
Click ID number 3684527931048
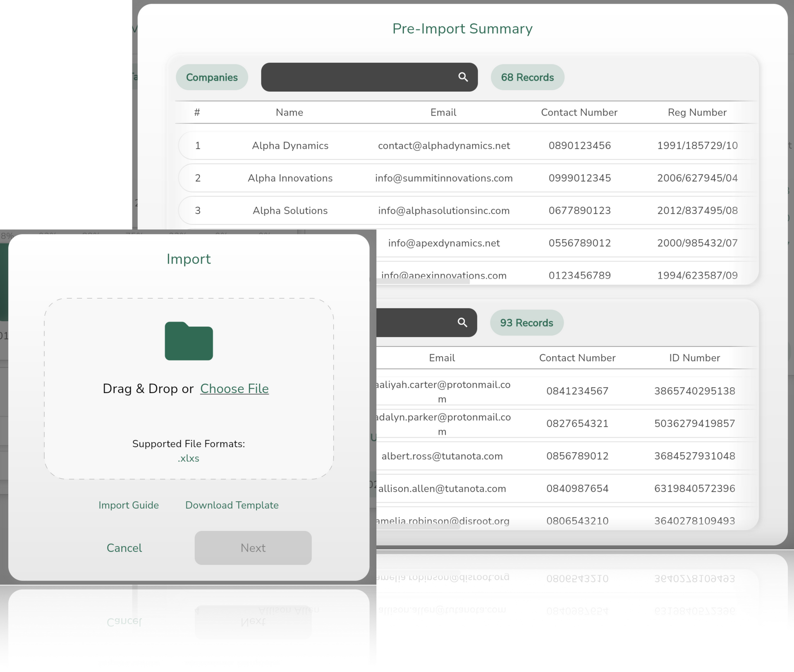click(694, 456)
